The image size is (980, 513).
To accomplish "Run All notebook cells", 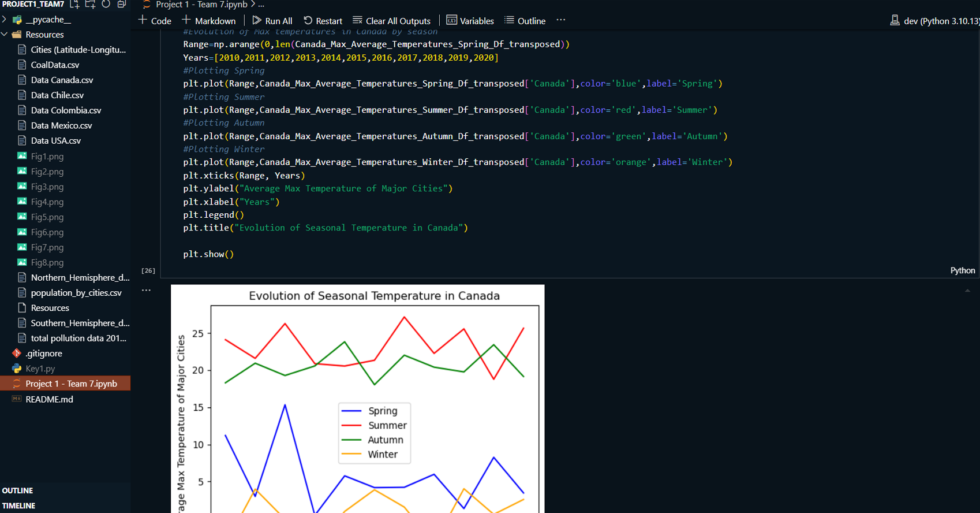I will click(x=272, y=21).
